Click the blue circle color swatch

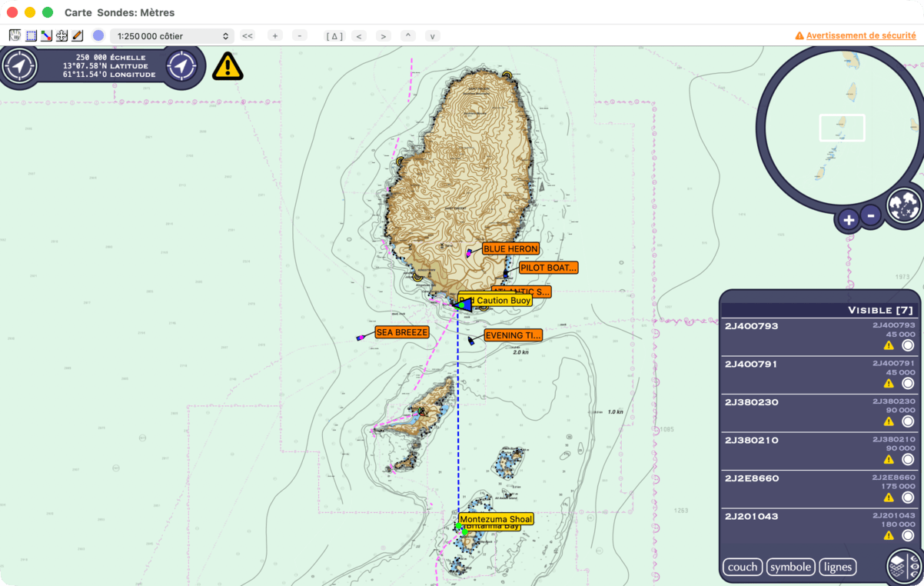[x=98, y=35]
